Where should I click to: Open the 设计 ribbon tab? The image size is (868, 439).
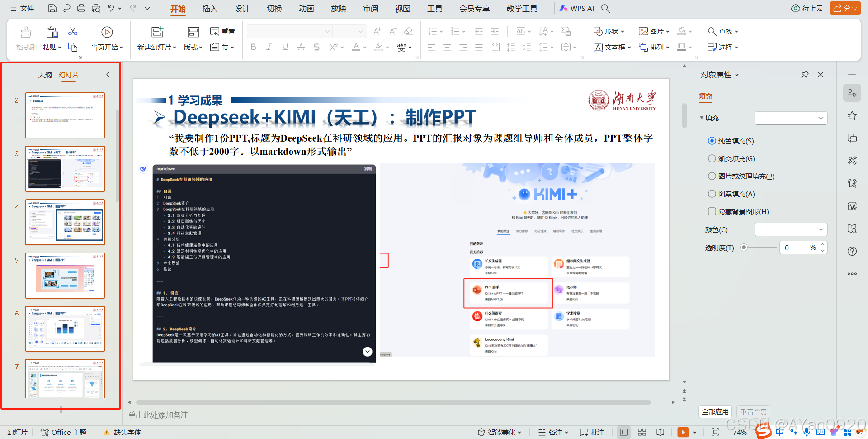click(242, 9)
